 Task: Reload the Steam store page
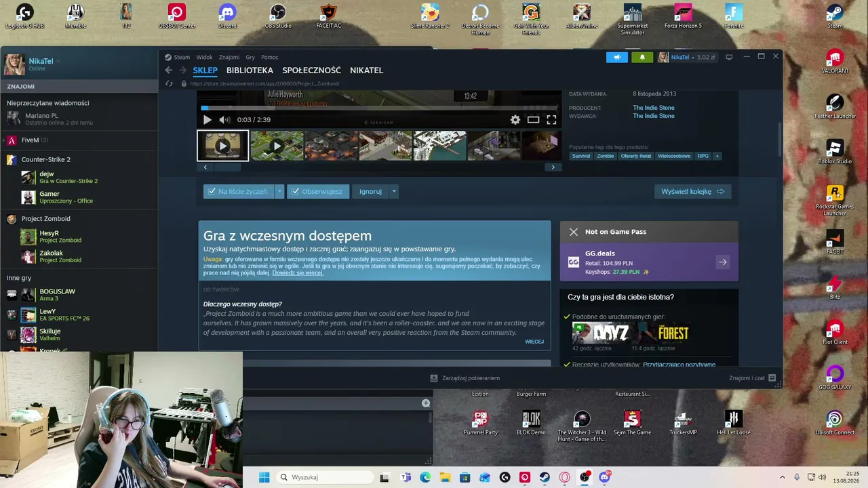[x=170, y=83]
